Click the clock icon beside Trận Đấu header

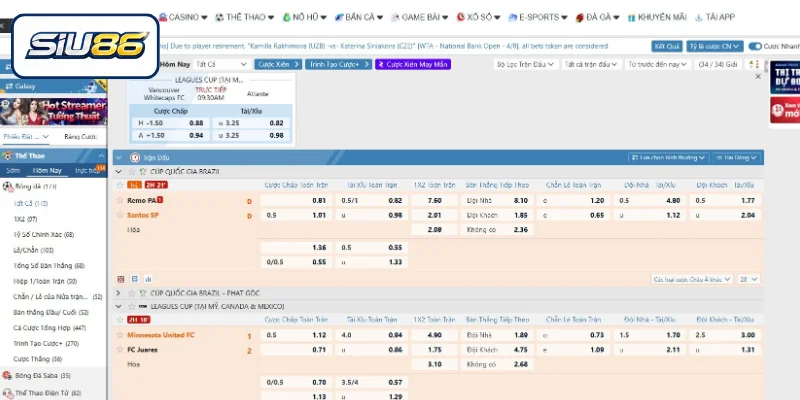pyautogui.click(x=135, y=158)
